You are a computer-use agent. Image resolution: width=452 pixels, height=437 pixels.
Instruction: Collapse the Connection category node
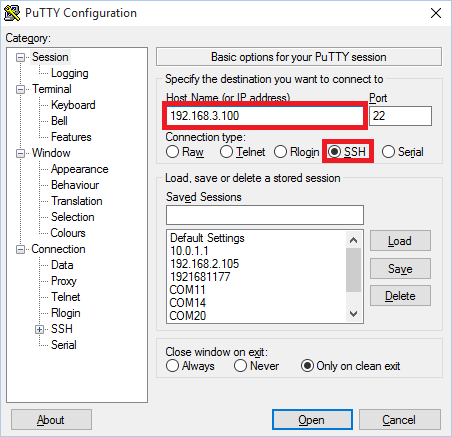point(21,249)
